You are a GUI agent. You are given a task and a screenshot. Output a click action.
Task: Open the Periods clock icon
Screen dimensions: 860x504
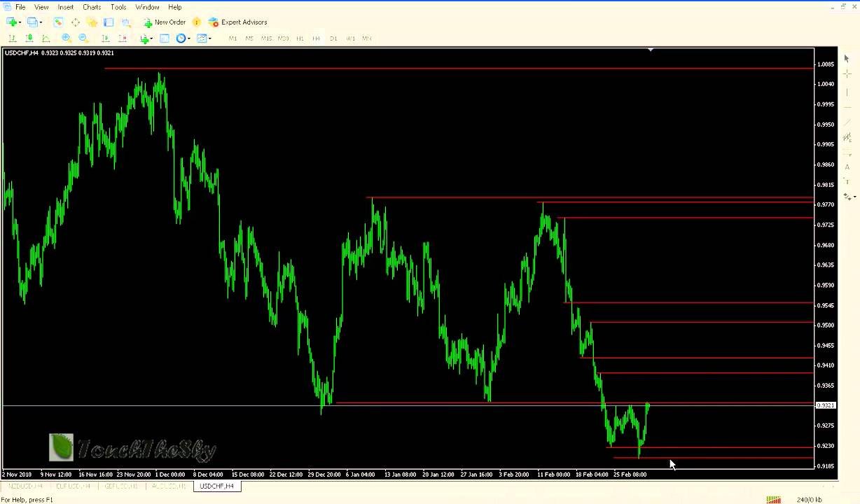181,38
